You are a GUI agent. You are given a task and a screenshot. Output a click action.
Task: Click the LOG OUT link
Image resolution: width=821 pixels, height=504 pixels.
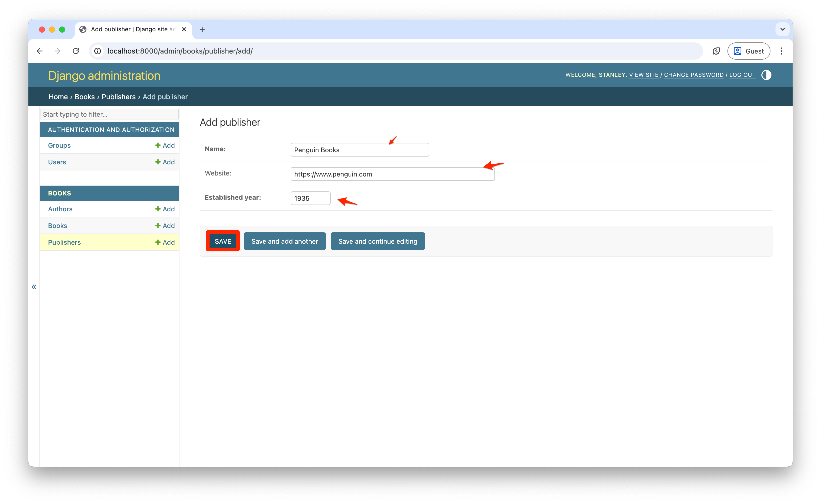[x=742, y=75]
